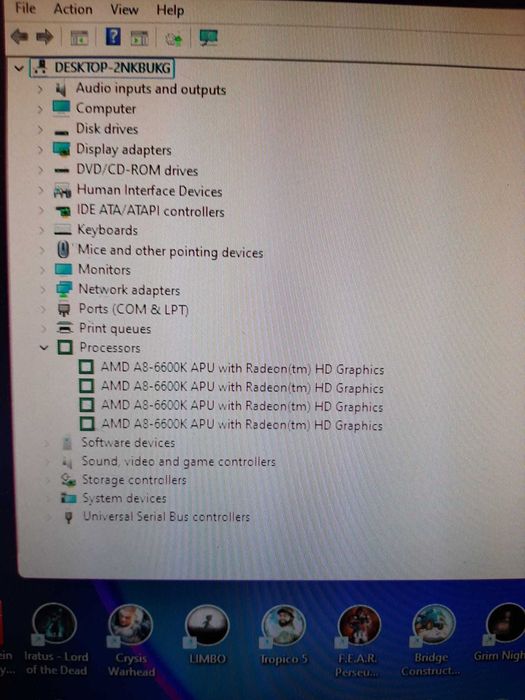Open the View menu

[124, 9]
